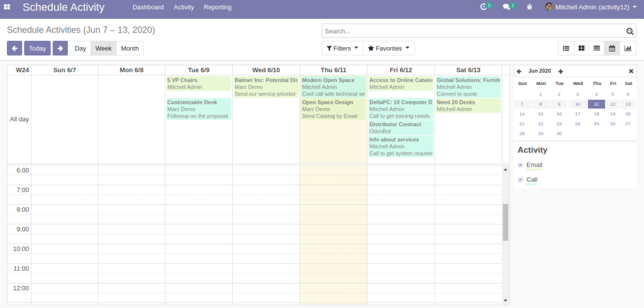Select day 1 in mini calendar
644x308 pixels.
coord(541,94)
